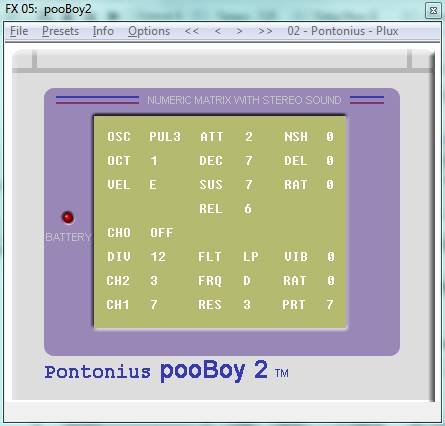Image resolution: width=445 pixels, height=426 pixels.
Task: Open the Presets menu
Action: (60, 31)
